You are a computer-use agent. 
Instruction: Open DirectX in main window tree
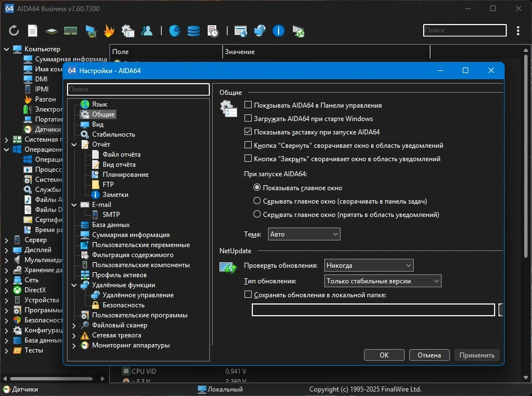(35, 290)
